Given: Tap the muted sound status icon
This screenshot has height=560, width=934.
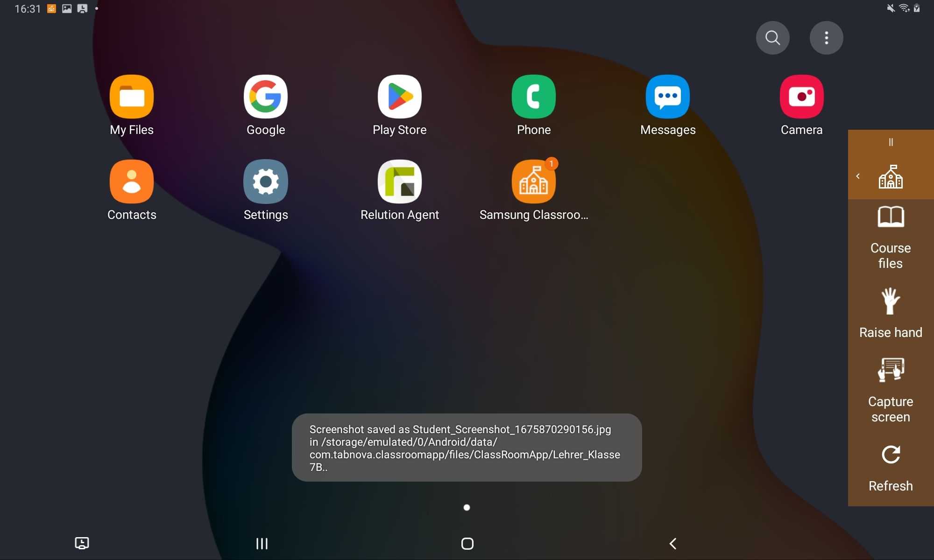Looking at the screenshot, I should point(891,8).
